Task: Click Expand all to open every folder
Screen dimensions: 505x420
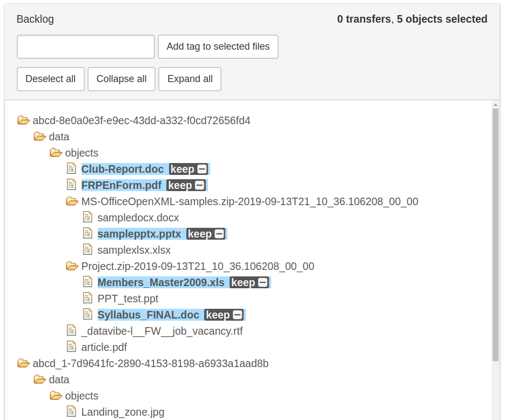Action: [x=190, y=79]
